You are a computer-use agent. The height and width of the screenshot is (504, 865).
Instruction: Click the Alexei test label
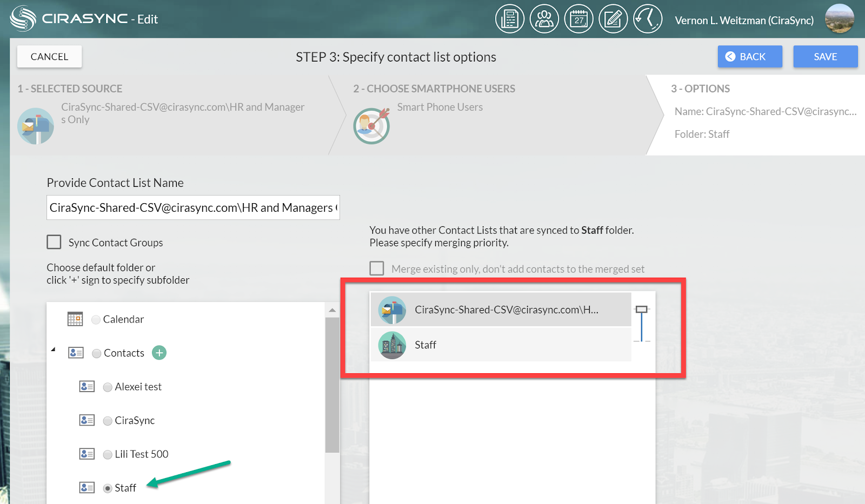138,387
